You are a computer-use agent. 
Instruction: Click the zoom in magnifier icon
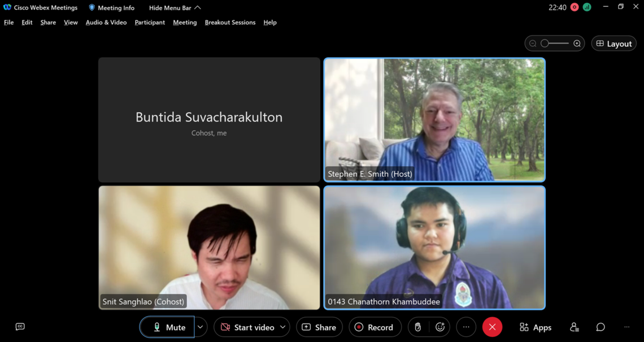tap(577, 44)
